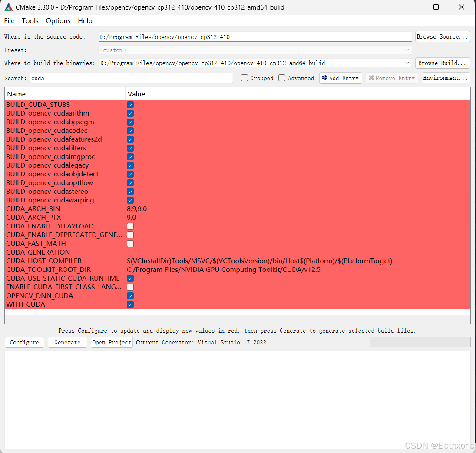Expand the build binaries path dropdown
Screen dimensions: 476x453
tap(407, 63)
